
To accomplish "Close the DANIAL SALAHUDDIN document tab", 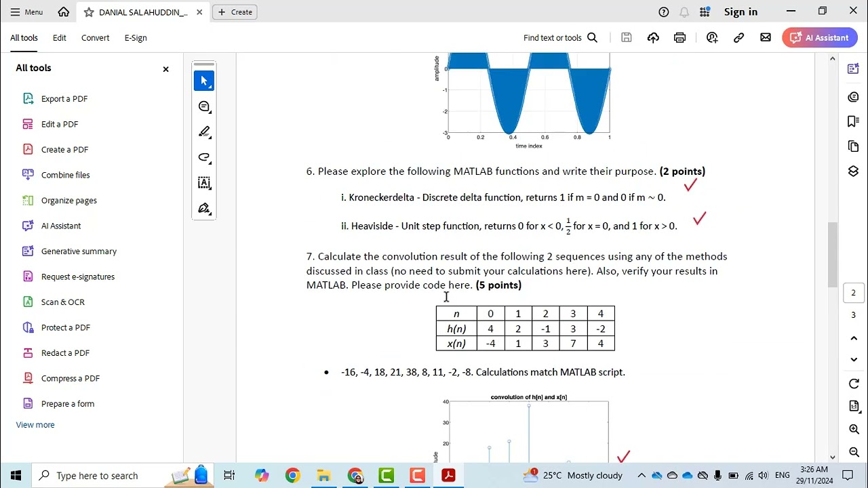I will [199, 12].
